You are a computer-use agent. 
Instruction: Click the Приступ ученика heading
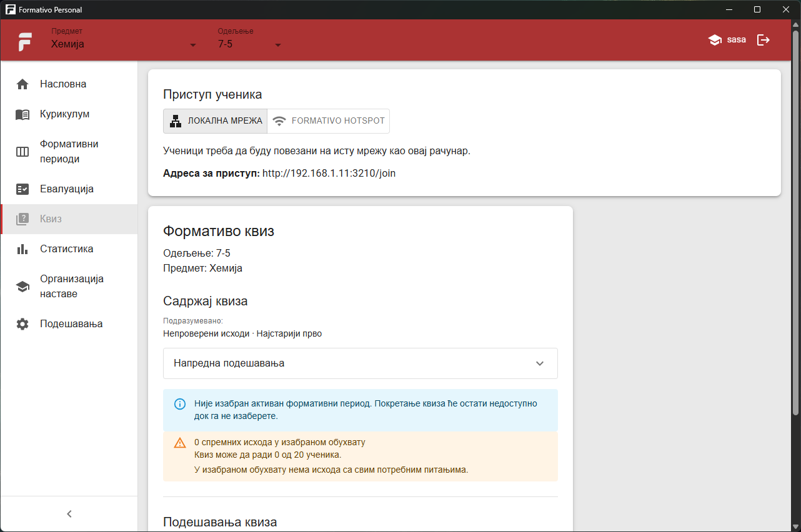click(x=212, y=94)
